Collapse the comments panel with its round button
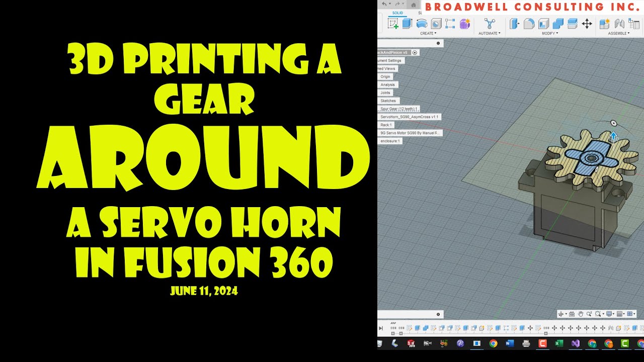The width and height of the screenshot is (644, 362). (x=438, y=314)
